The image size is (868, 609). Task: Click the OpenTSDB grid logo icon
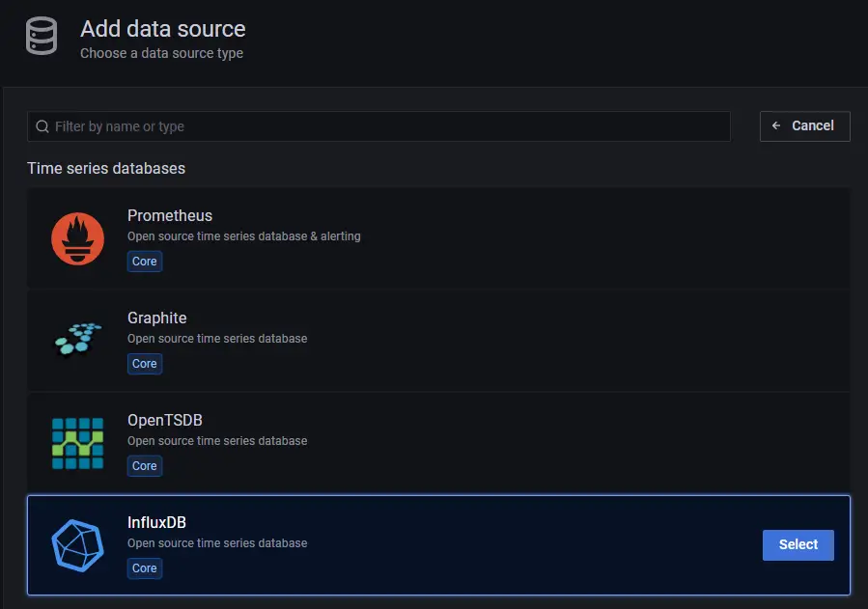[x=77, y=443]
